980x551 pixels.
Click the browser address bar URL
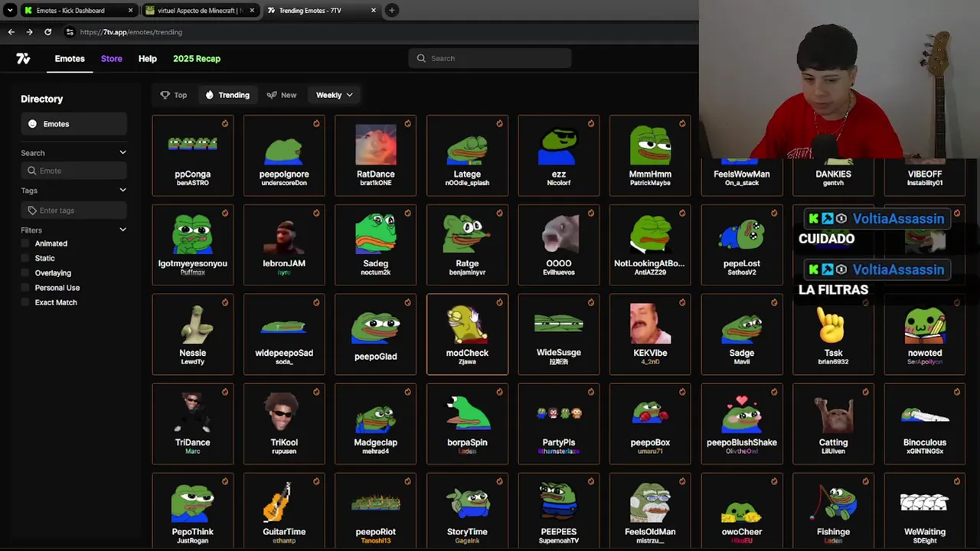(131, 32)
